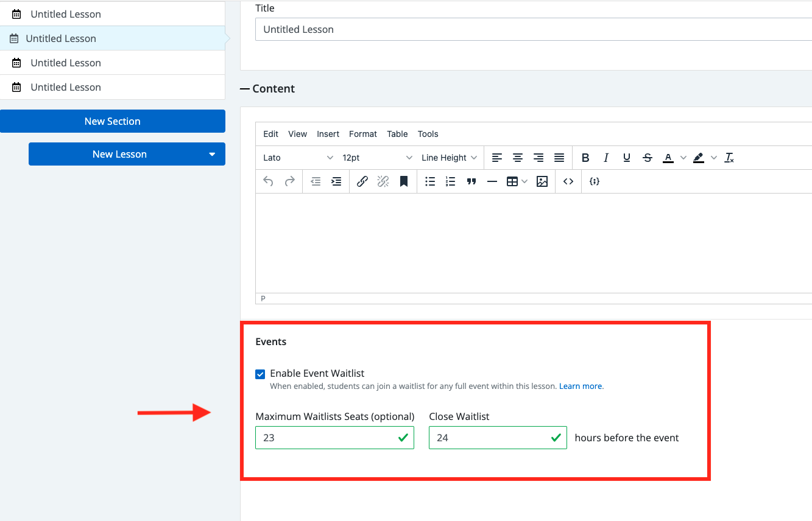Image resolution: width=812 pixels, height=521 pixels.
Task: Collapse the Content section
Action: tap(267, 89)
